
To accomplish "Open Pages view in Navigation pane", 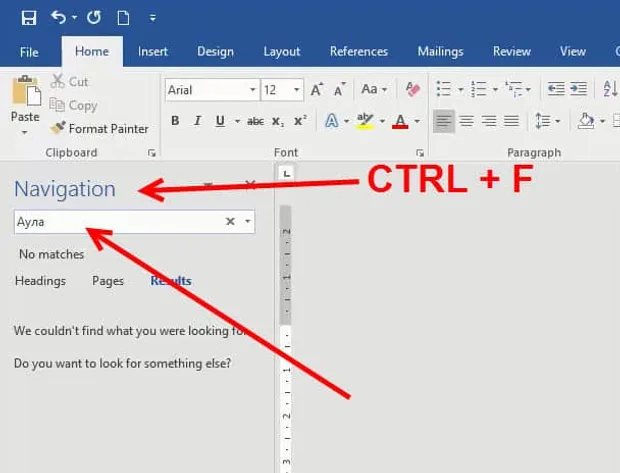I will tap(108, 281).
